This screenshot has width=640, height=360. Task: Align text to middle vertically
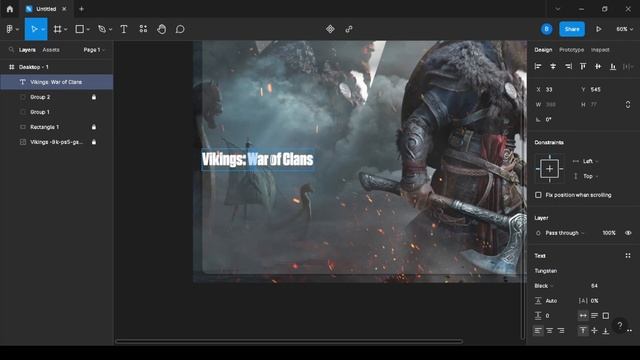pyautogui.click(x=594, y=331)
